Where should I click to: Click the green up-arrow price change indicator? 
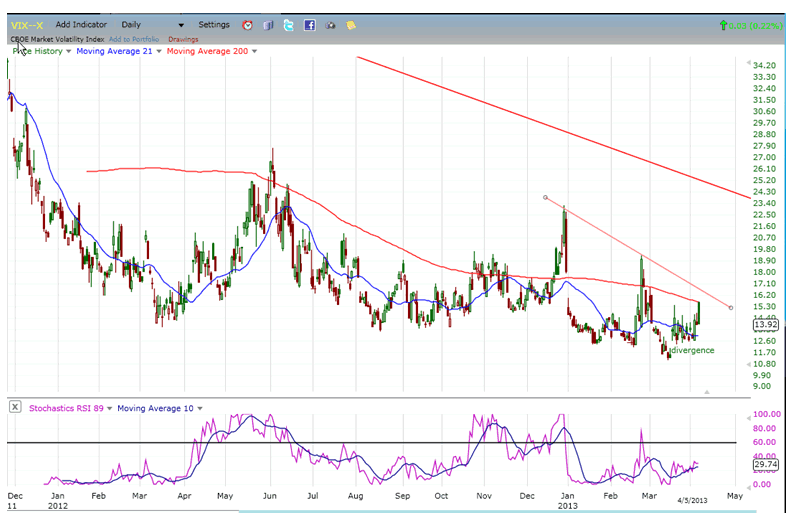click(x=722, y=24)
